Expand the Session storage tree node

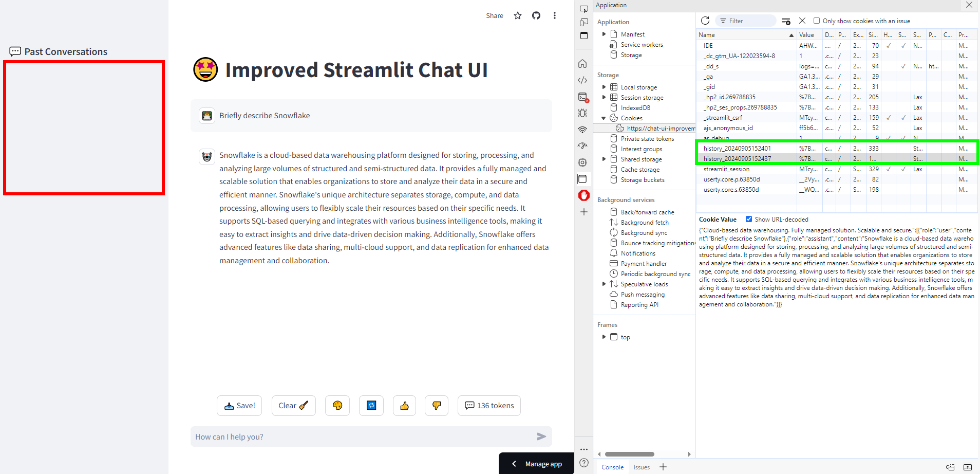coord(604,97)
